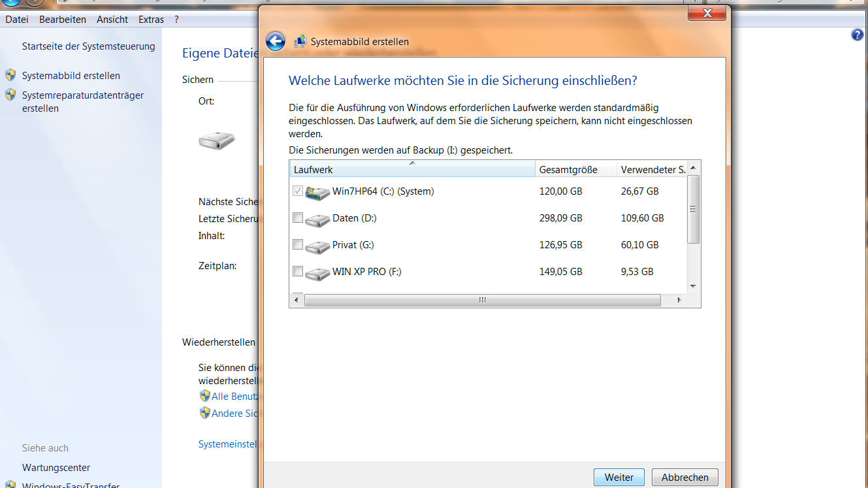Select the WIN XP PRO (F:) row name
The width and height of the screenshot is (868, 488).
pyautogui.click(x=367, y=272)
